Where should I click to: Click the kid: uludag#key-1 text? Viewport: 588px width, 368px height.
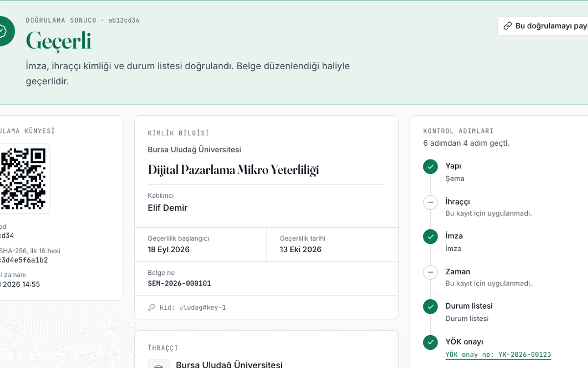point(193,308)
